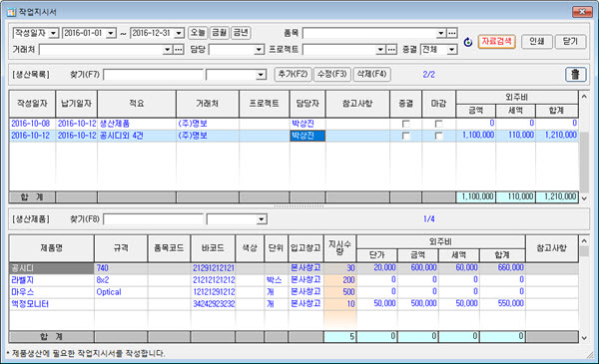The height and width of the screenshot is (364, 599).
Task: Expand the 2016-12-31 end date dropdown
Action: point(179,33)
